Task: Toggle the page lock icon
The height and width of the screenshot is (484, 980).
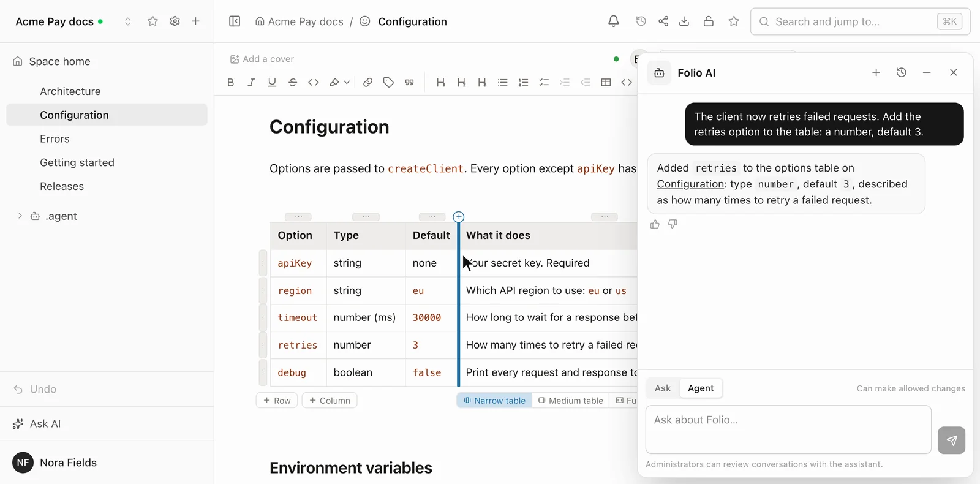Action: (x=709, y=21)
